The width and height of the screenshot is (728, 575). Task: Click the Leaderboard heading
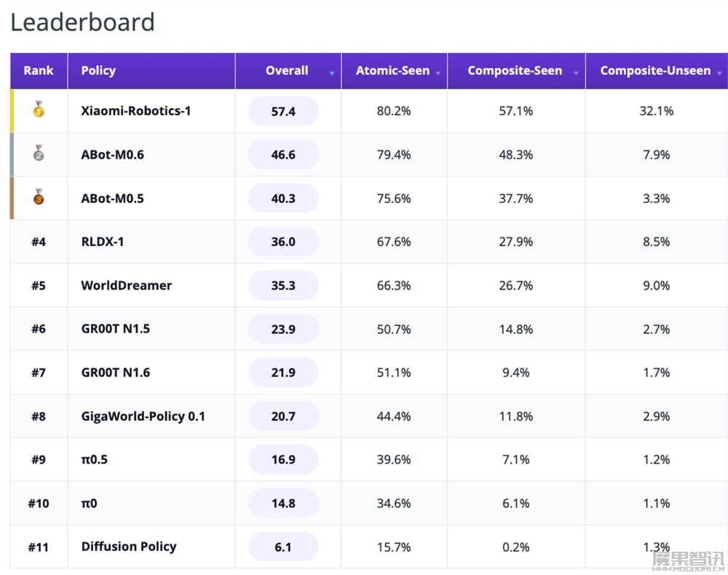click(x=82, y=23)
